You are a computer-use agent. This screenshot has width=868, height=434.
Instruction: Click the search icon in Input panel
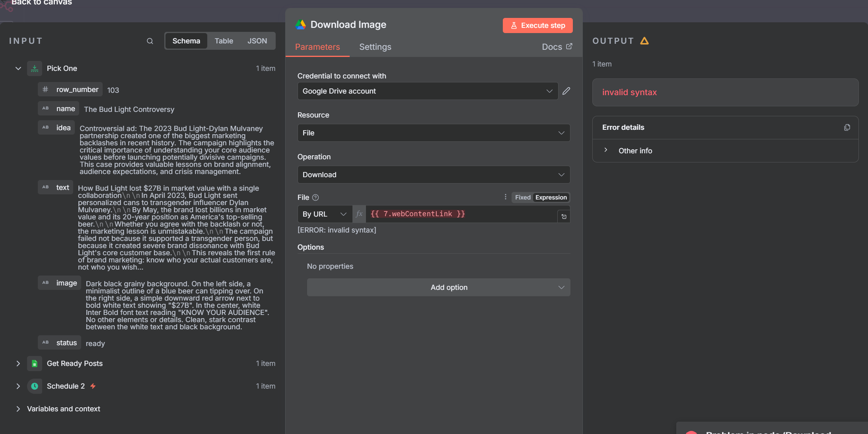coord(150,41)
